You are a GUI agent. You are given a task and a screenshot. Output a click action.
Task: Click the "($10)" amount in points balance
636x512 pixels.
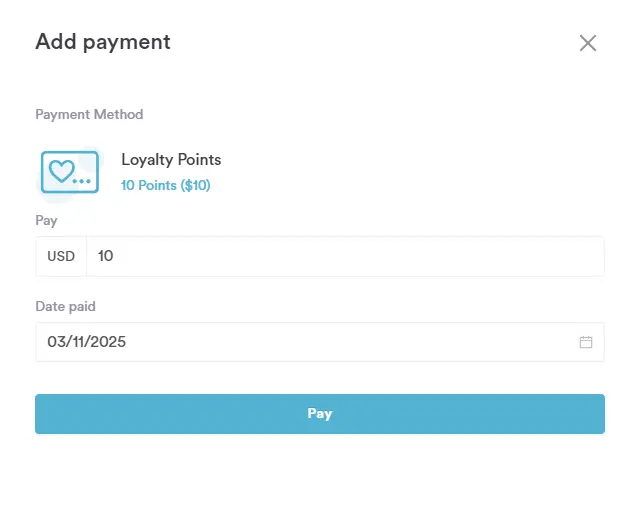(195, 185)
